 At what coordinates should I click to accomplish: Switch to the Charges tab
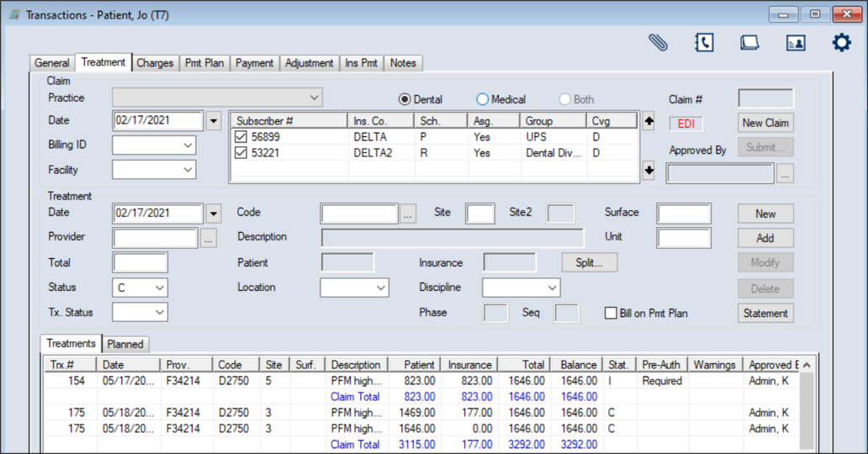[155, 63]
